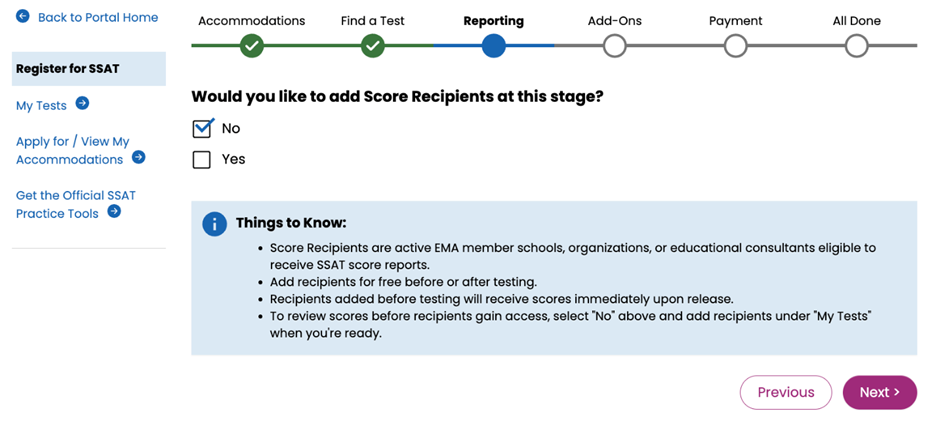Click the All Done step circle
This screenshot has width=936, height=430.
856,46
